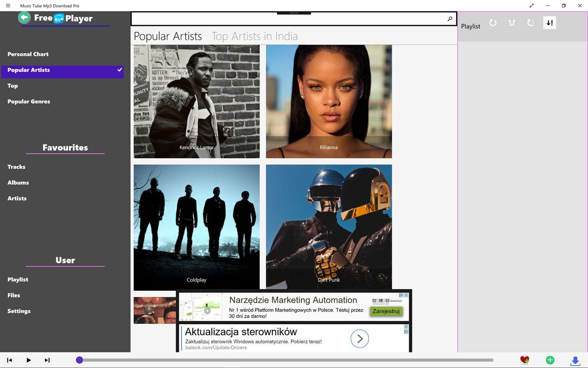Open Settings in the sidebar
This screenshot has height=368, width=588.
[x=19, y=311]
